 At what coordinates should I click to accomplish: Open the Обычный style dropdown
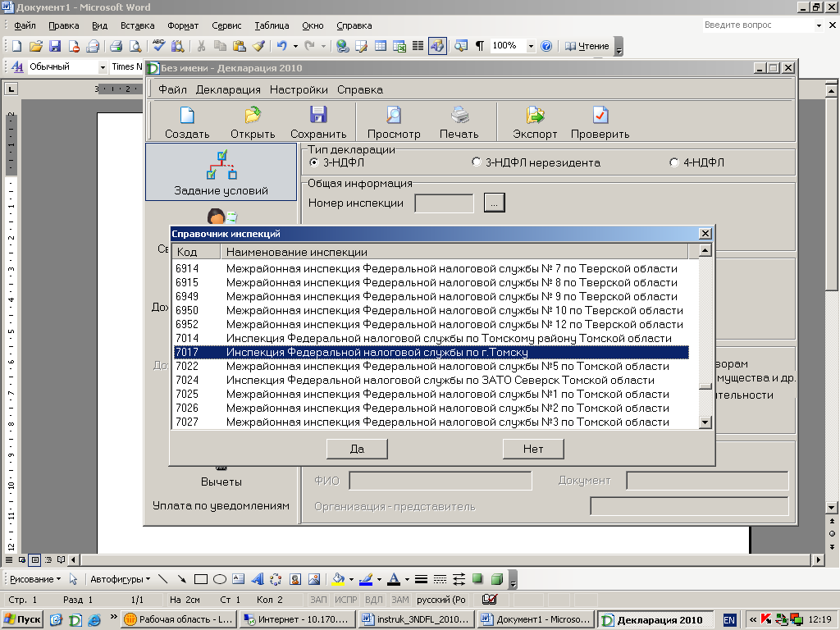pyautogui.click(x=103, y=67)
